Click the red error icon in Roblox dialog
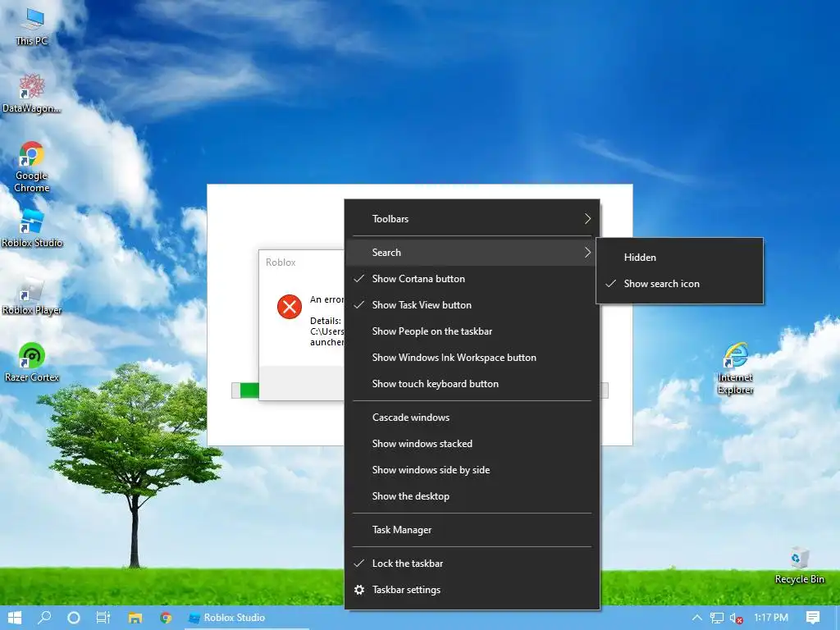Screen dimensions: 840x630 click(x=290, y=307)
